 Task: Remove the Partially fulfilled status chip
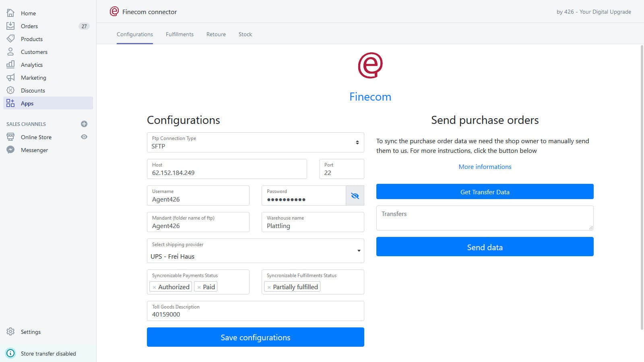(x=269, y=287)
